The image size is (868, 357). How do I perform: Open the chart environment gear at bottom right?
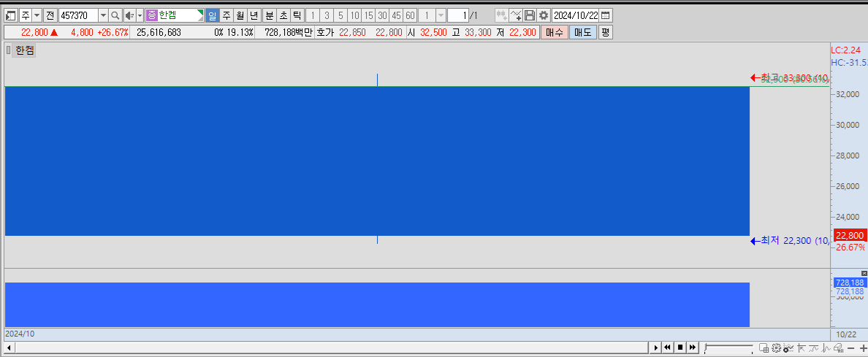tap(776, 348)
